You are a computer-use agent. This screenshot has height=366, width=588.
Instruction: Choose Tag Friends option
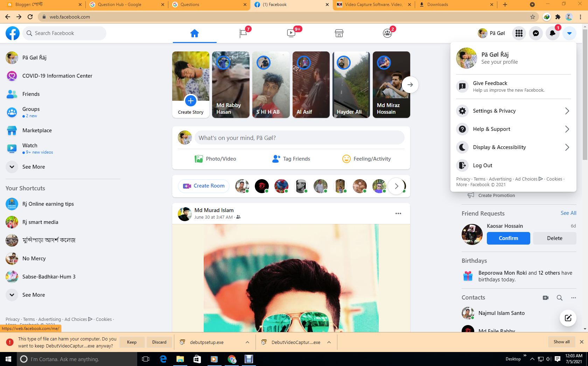click(x=291, y=159)
